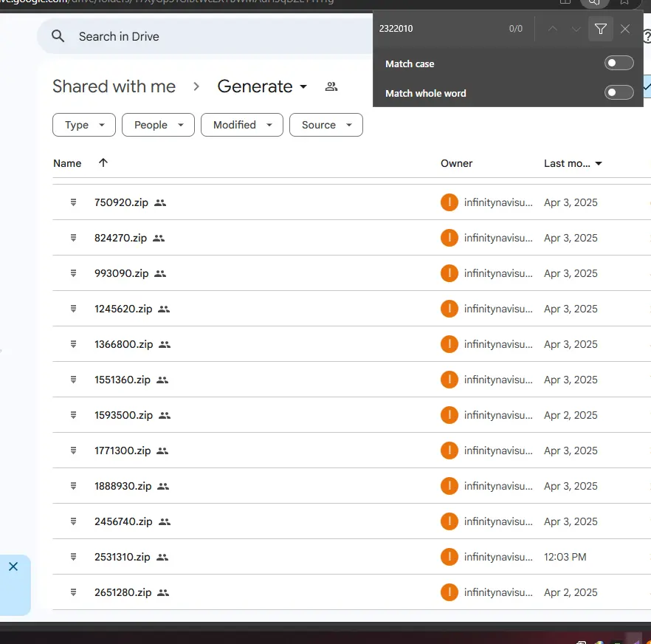Click the zip file icon for 1366800.zip

[x=74, y=344]
